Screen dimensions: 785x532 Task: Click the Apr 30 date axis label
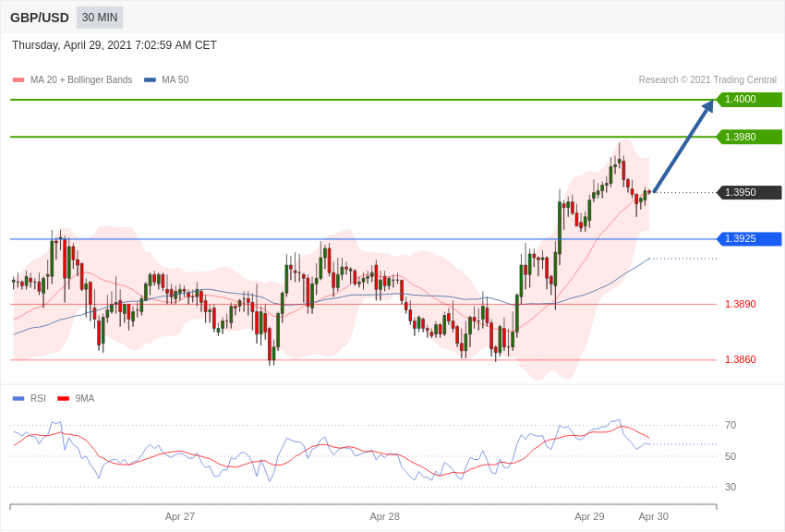click(x=653, y=516)
